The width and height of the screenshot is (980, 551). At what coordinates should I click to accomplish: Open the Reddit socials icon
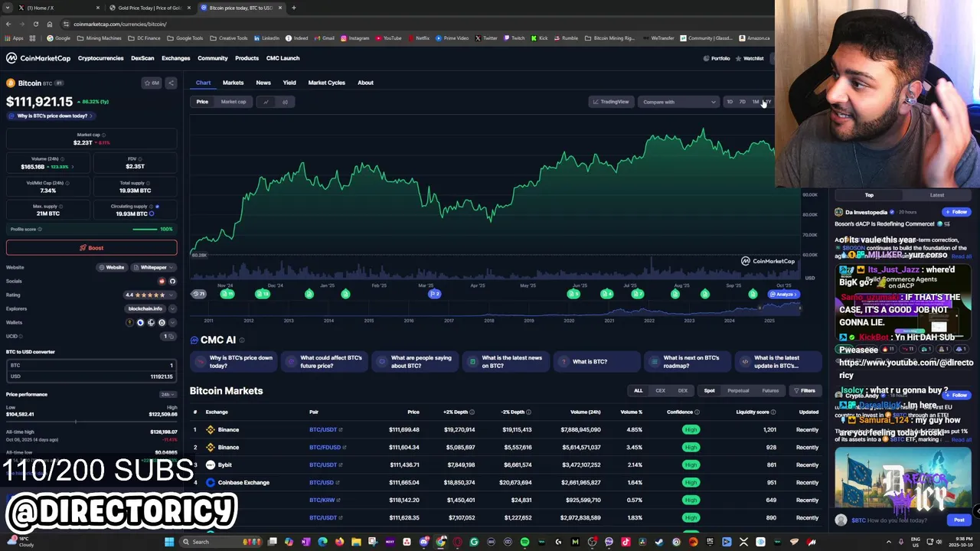163,281
